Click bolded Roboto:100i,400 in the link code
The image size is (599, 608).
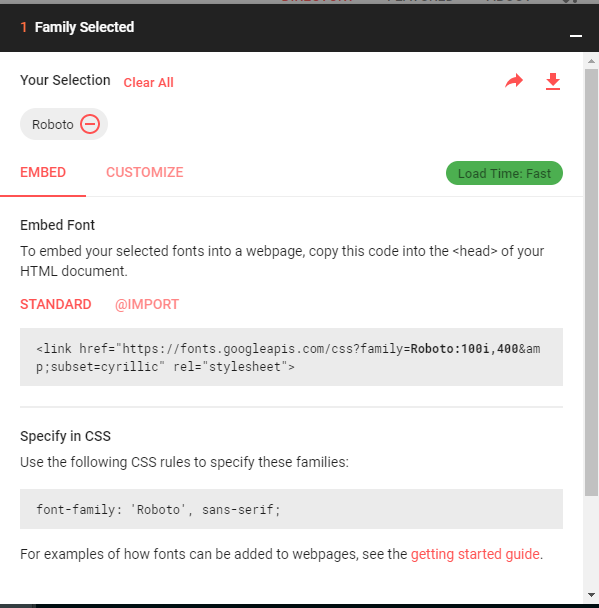pos(464,349)
